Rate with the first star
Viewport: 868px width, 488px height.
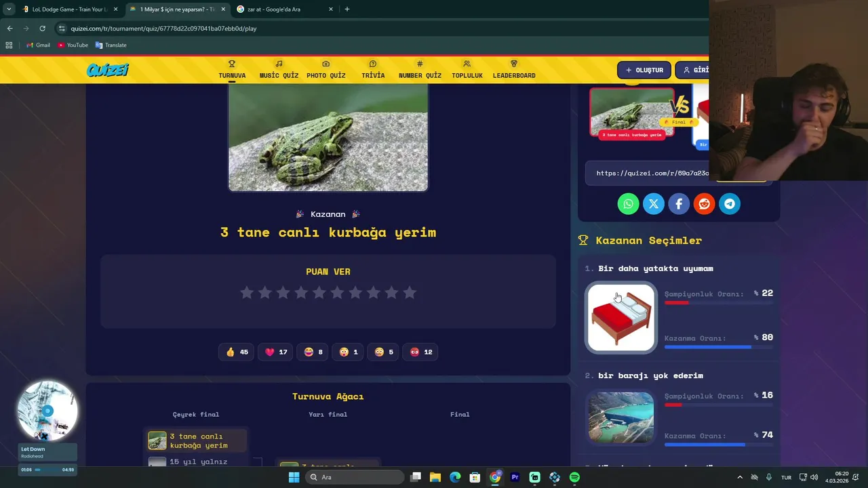pos(247,293)
